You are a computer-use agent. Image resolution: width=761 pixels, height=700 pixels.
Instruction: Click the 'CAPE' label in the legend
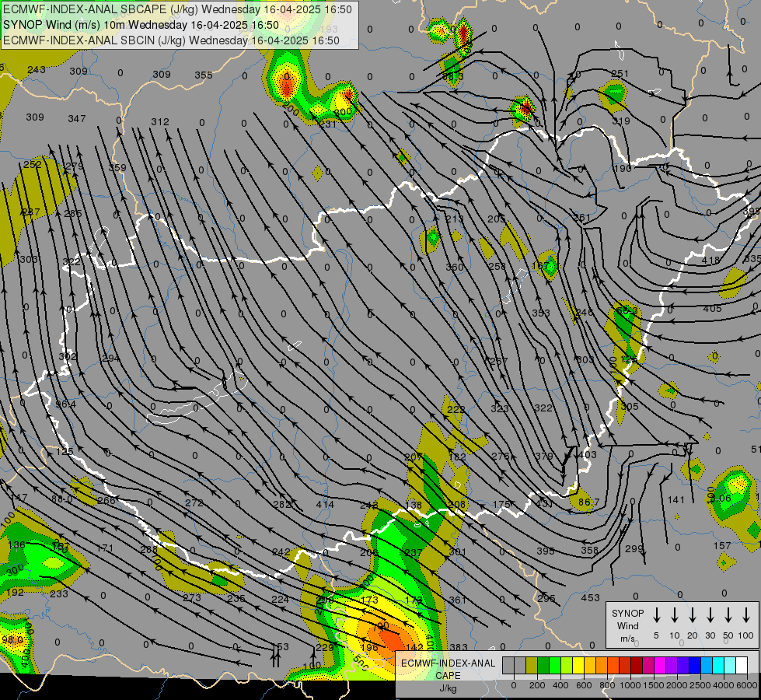pos(448,676)
